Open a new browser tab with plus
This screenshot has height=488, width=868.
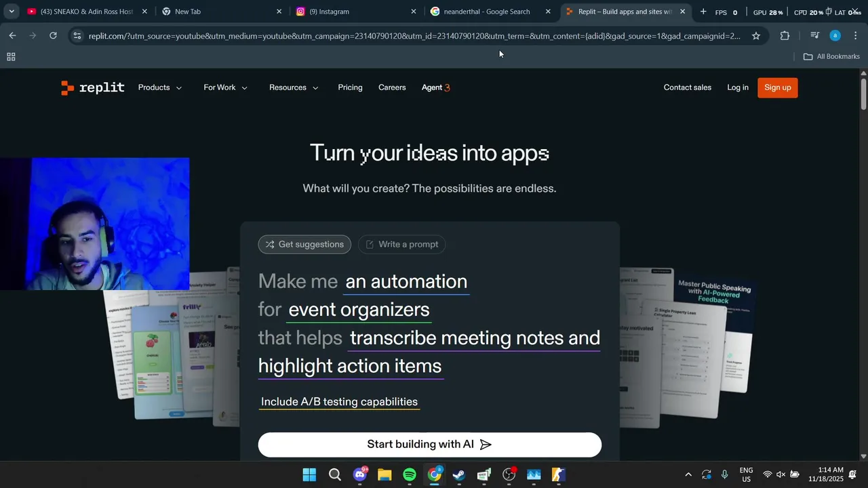pyautogui.click(x=703, y=12)
